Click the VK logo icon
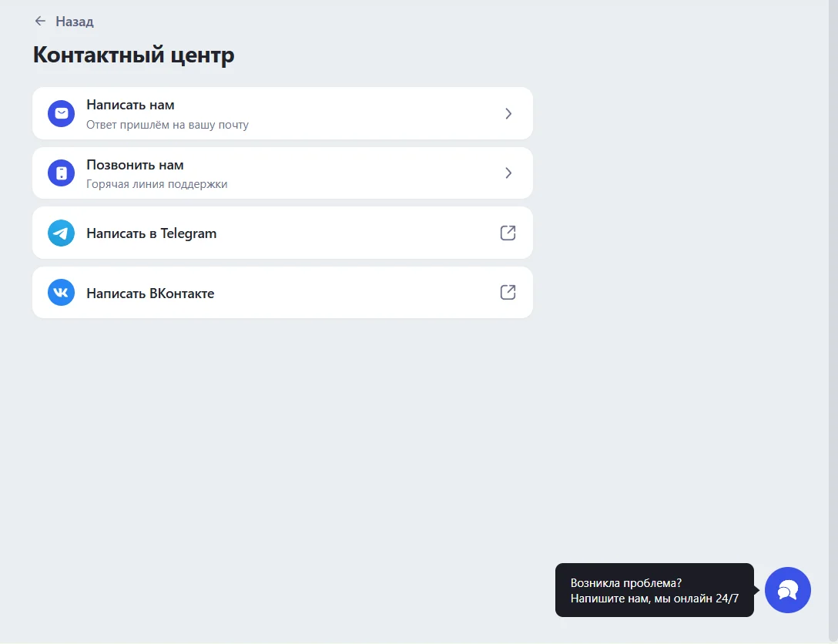The height and width of the screenshot is (644, 838). point(62,292)
